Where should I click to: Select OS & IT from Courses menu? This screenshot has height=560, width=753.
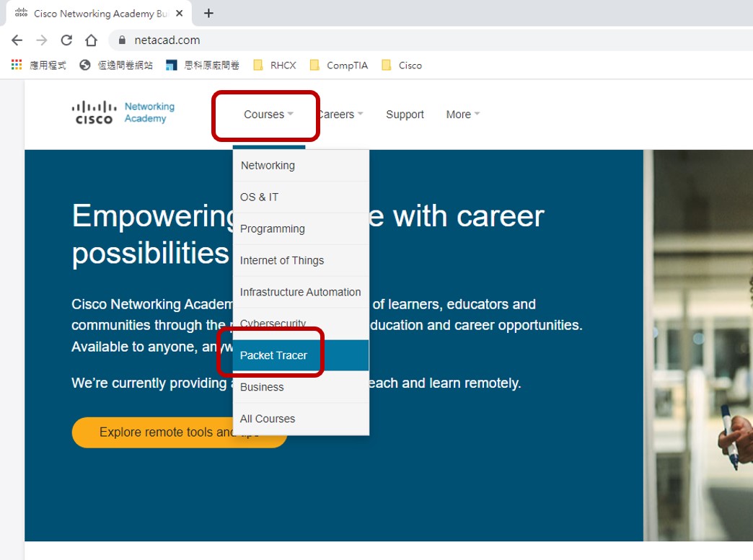click(x=301, y=197)
